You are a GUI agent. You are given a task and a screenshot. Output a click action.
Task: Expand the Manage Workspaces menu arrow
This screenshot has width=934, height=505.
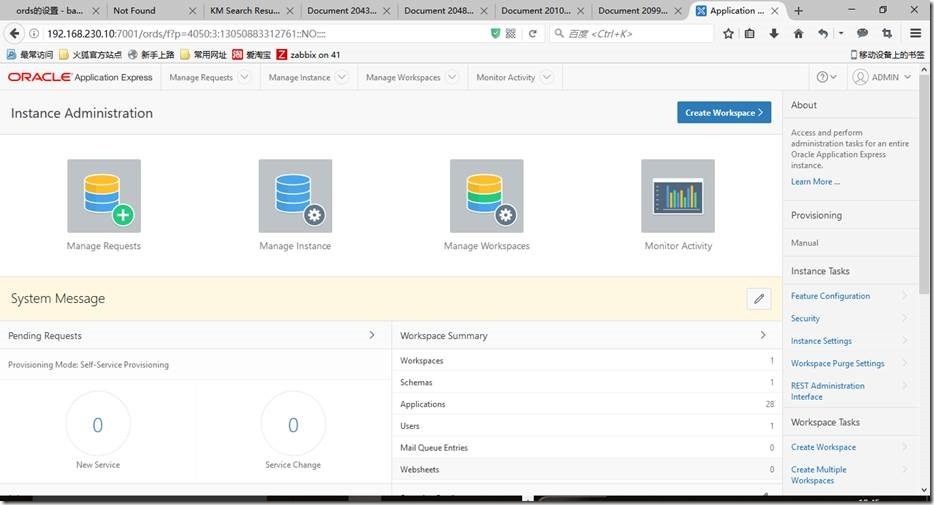452,77
